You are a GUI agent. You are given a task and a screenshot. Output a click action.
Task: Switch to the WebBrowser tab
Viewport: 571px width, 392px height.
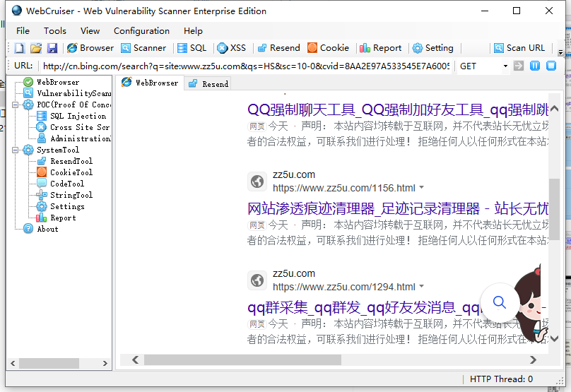tap(150, 83)
